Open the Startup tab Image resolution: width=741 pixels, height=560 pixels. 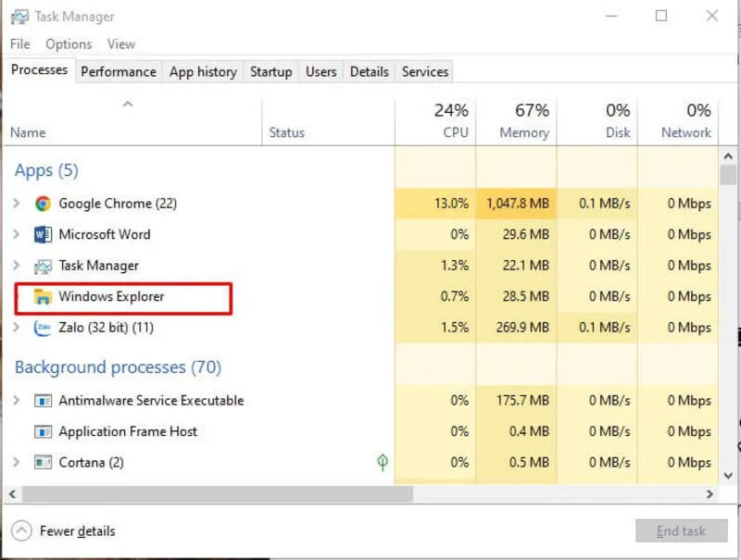270,72
